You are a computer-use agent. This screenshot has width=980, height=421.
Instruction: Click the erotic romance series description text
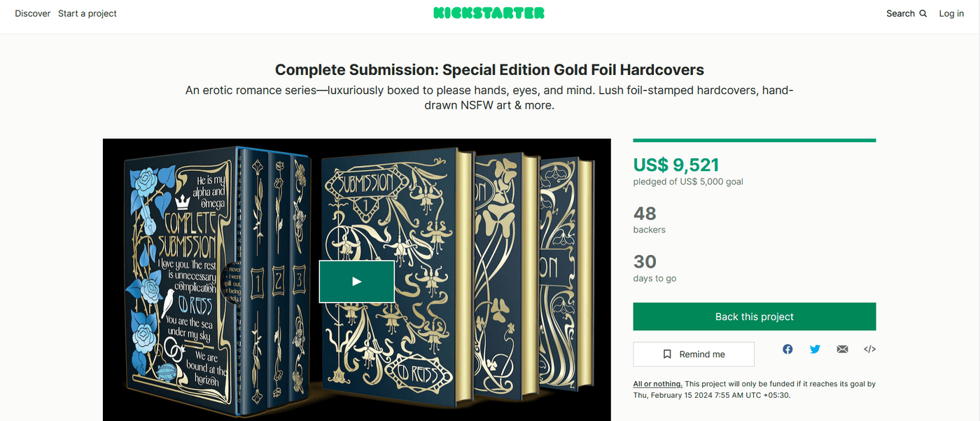tap(489, 98)
